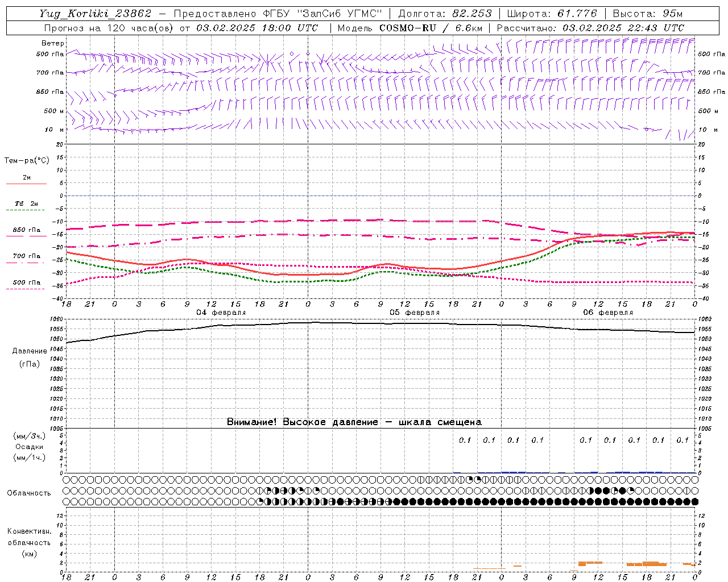Click the (мм/3ч.) precipitation unit label
The image size is (728, 582).
(29, 436)
